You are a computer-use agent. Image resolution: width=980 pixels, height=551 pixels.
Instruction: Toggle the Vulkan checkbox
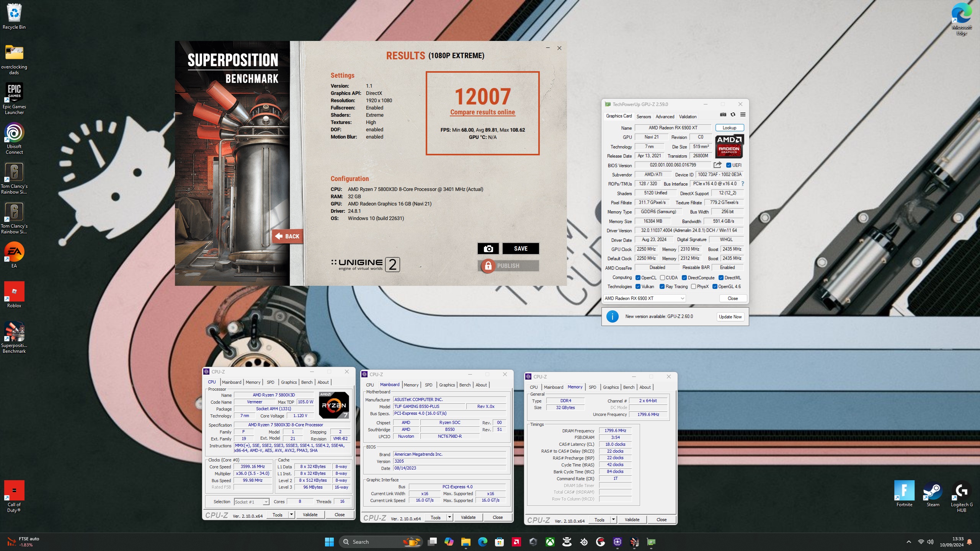coord(638,287)
